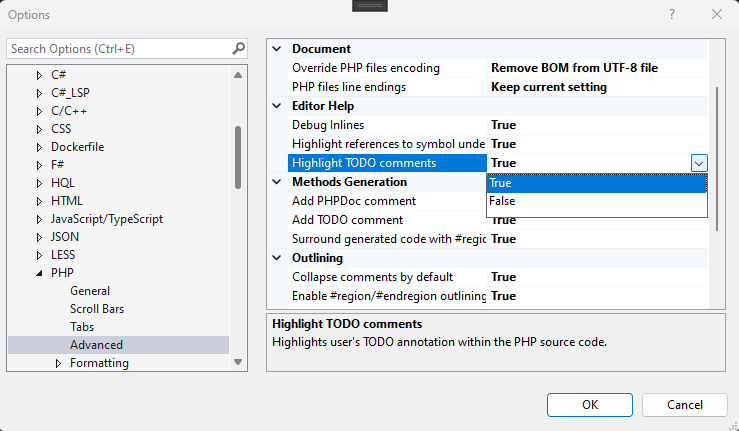The image size is (739, 431).
Task: Click the help question mark icon
Action: [671, 15]
